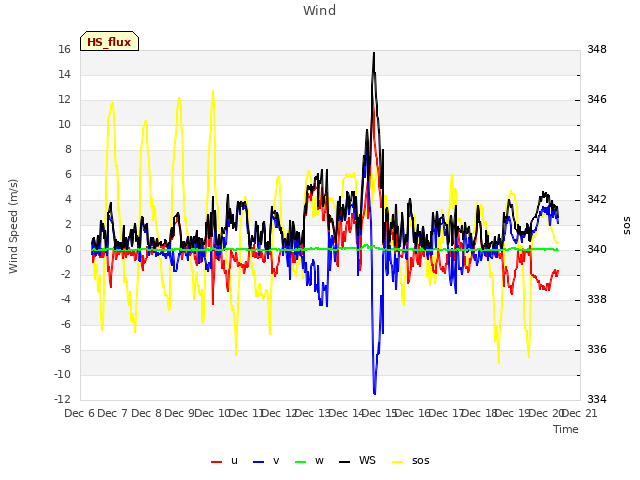The image size is (640, 480).
Task: Toggle the sos series legend entry
Action: 411,461
